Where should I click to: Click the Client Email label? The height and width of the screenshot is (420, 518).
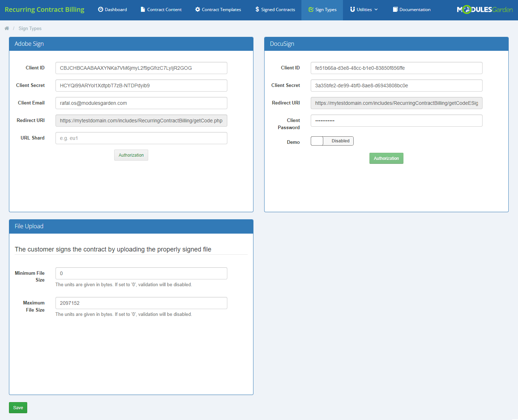(x=31, y=103)
